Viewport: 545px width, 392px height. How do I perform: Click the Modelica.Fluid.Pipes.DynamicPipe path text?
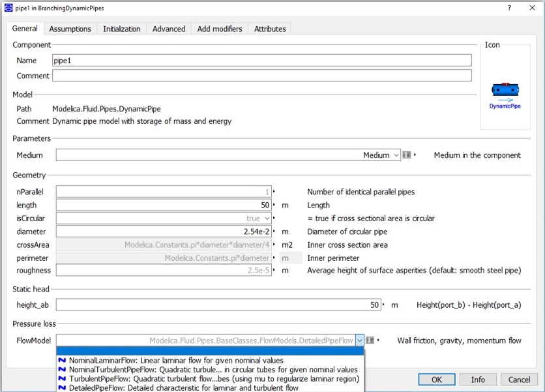[x=106, y=109]
